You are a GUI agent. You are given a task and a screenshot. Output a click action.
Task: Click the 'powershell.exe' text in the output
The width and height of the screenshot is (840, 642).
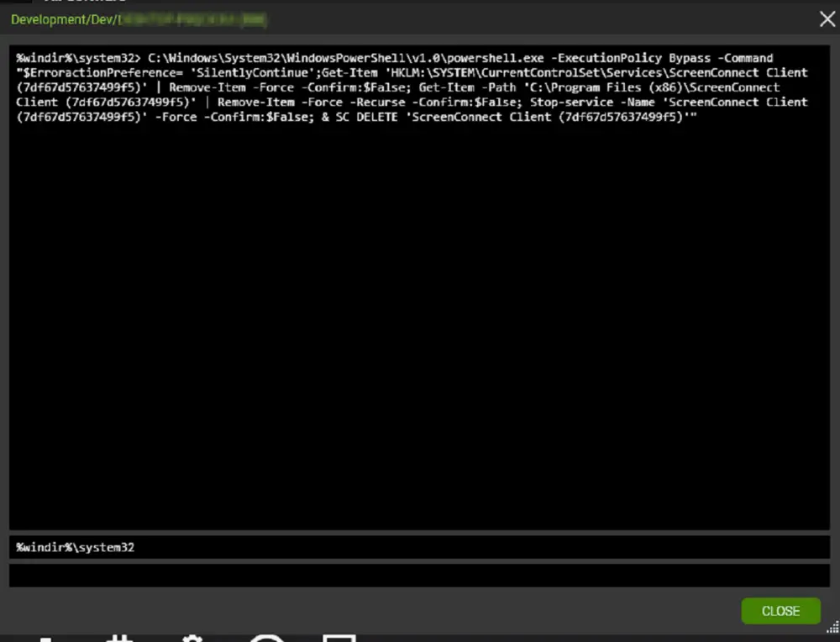coord(496,58)
